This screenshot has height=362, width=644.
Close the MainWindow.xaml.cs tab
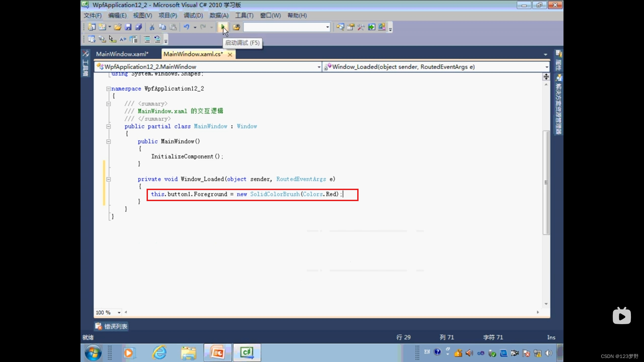pos(230,54)
